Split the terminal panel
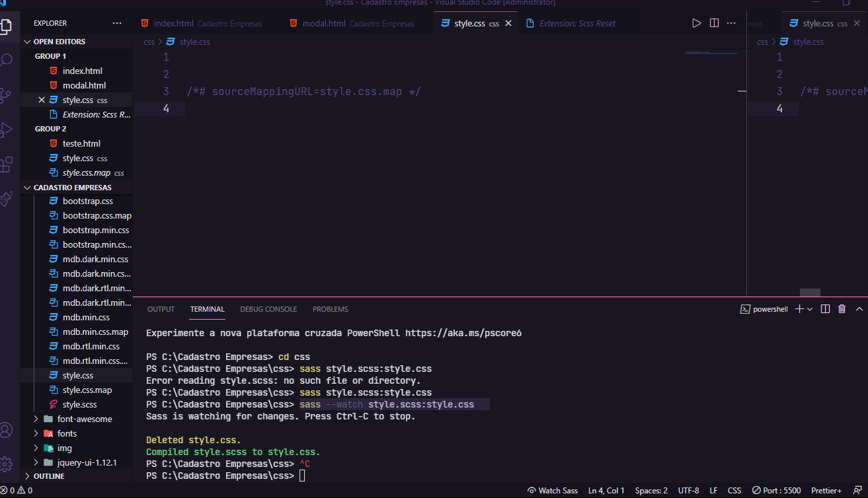 (x=825, y=309)
